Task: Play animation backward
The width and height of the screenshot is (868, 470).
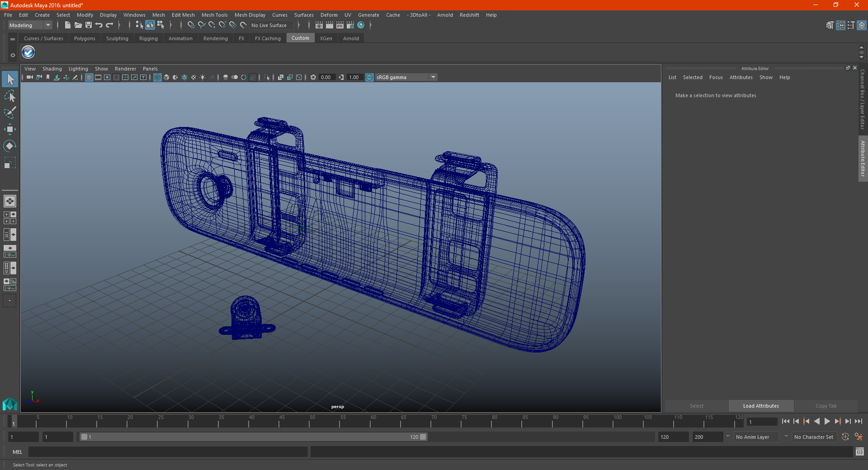Action: (x=817, y=421)
